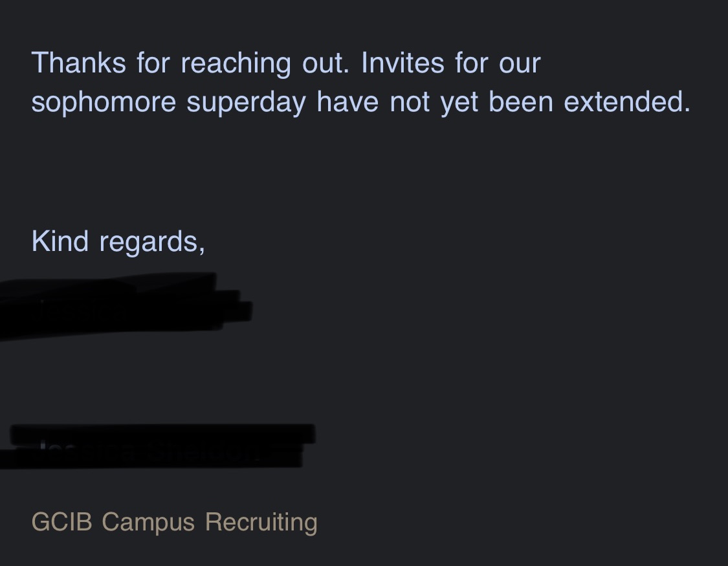
Task: Click the word "Kind" in the sign-off
Action: 60,241
